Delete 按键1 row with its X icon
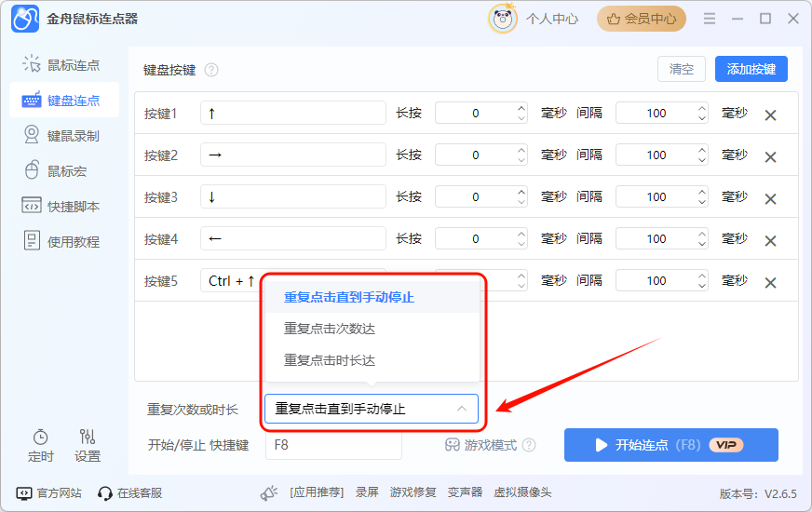 coord(770,115)
